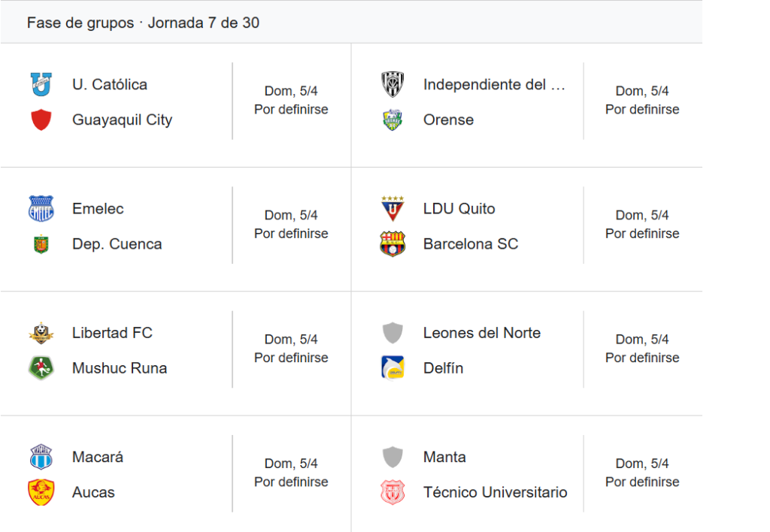
Task: Click the Dep. Cuenca crest
Action: 41,244
